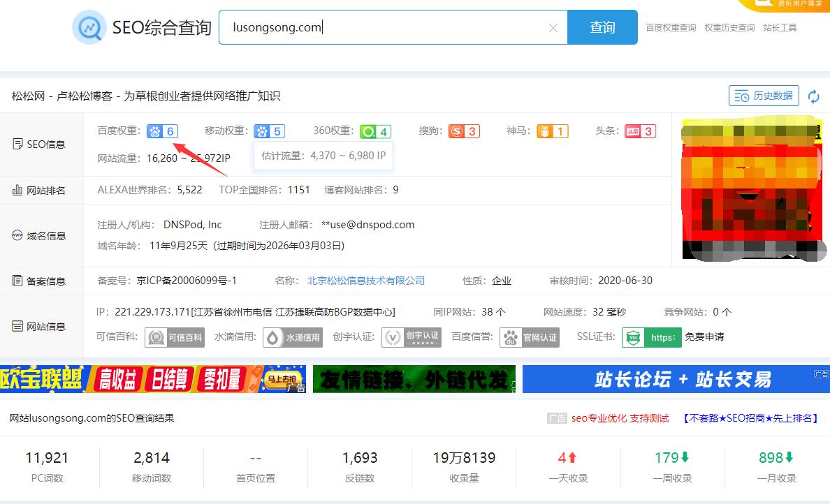Open 站长工具 link
830x504 pixels.
780,27
